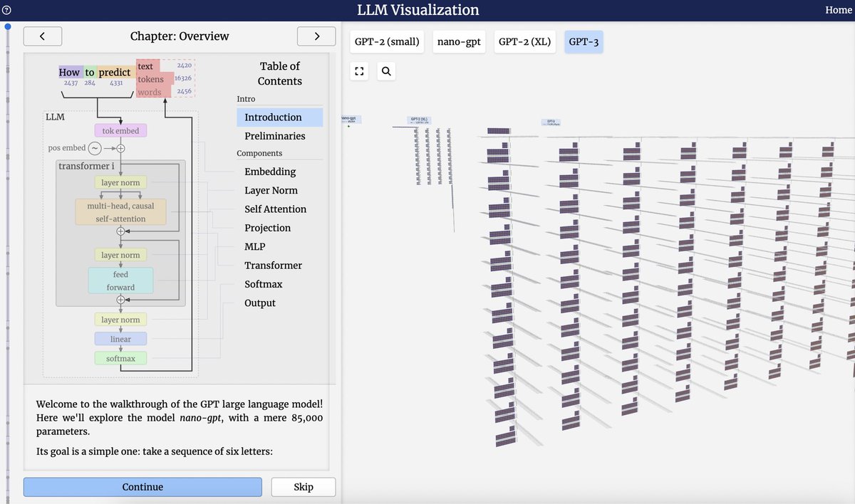The image size is (855, 504).
Task: Open the Introduction section
Action: click(x=279, y=117)
